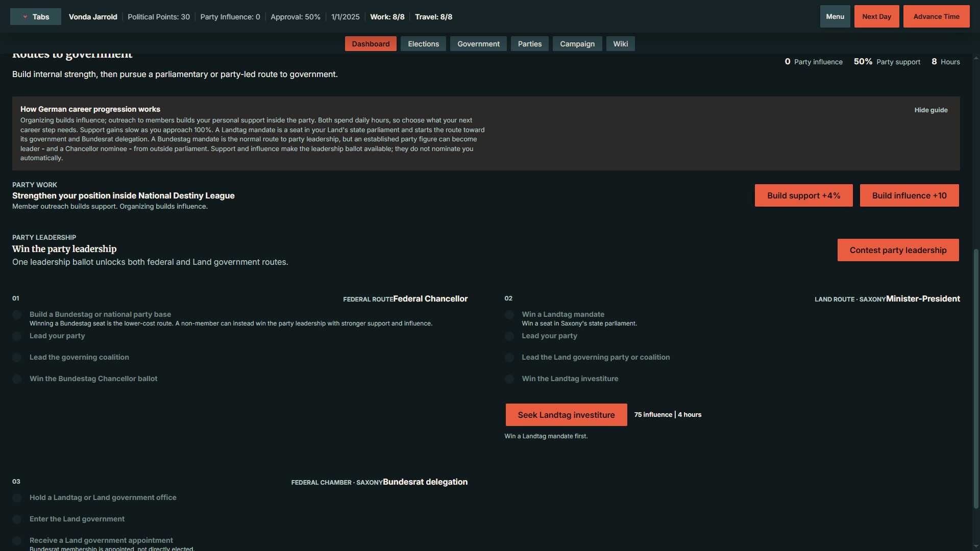This screenshot has width=980, height=551.
Task: Click the Work: 8/8 indicator
Action: (387, 17)
